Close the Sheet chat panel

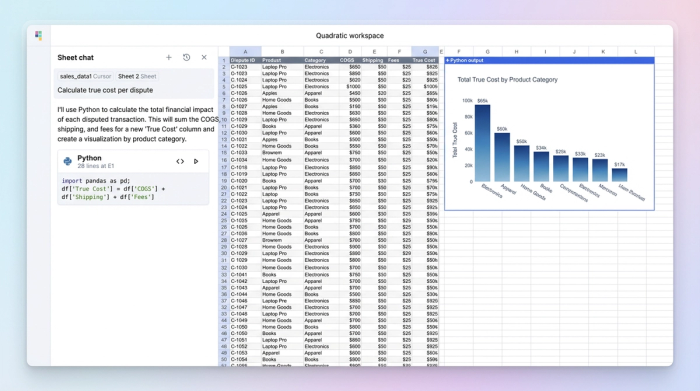click(x=204, y=58)
